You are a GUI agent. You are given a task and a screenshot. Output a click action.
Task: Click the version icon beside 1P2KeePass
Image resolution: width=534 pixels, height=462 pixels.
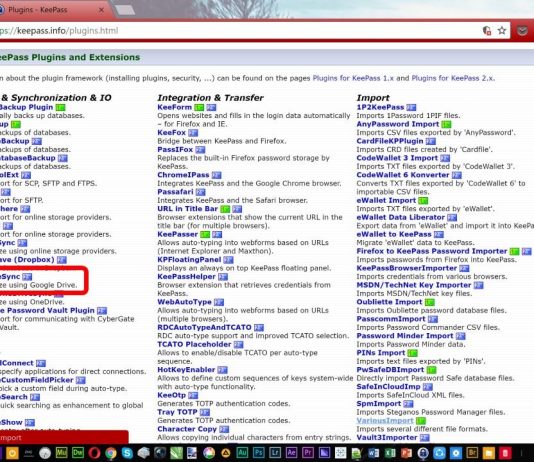[x=411, y=108]
